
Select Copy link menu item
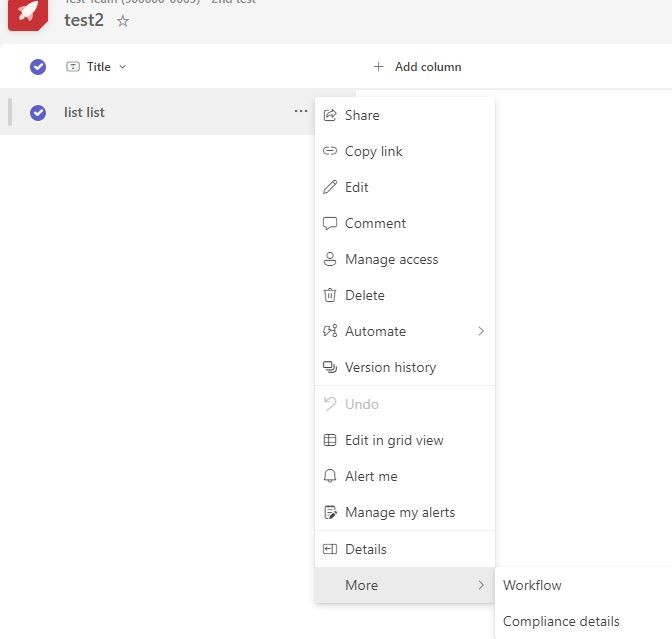pyautogui.click(x=405, y=151)
